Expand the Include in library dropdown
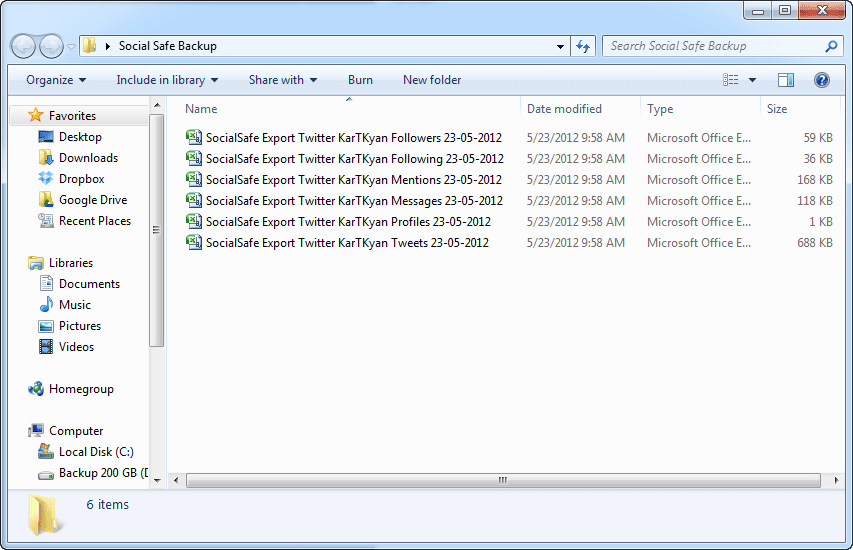 (167, 80)
